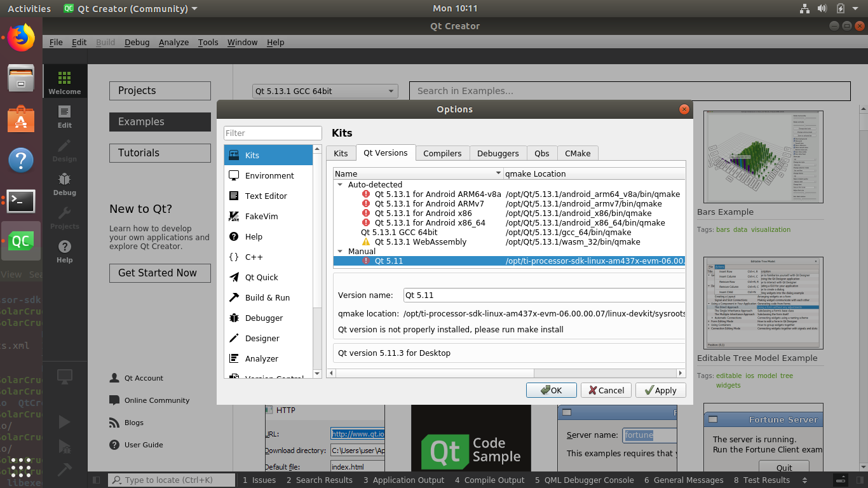
Task: Open the Compile Output pane
Action: [x=490, y=480]
